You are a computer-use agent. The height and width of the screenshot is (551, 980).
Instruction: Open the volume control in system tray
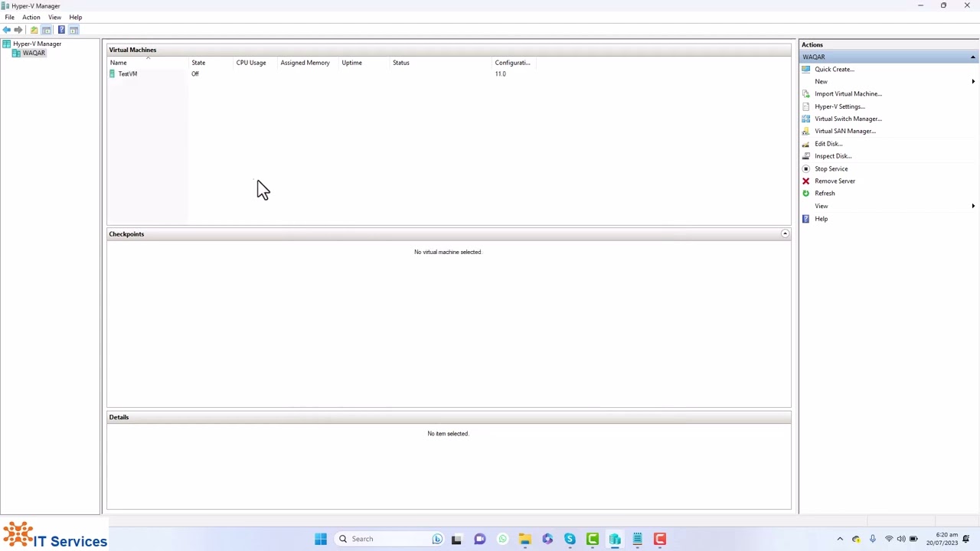click(901, 539)
